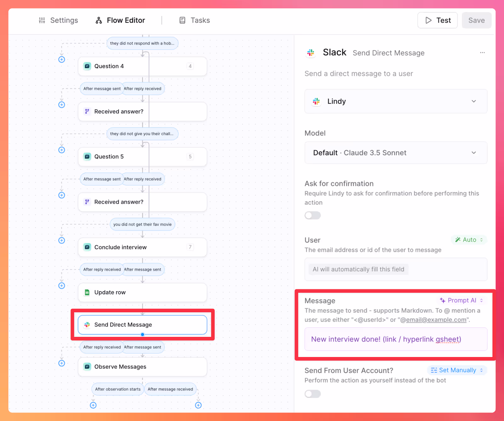Add step with plus icon beside second Received answer
This screenshot has width=504, height=421.
point(62,195)
